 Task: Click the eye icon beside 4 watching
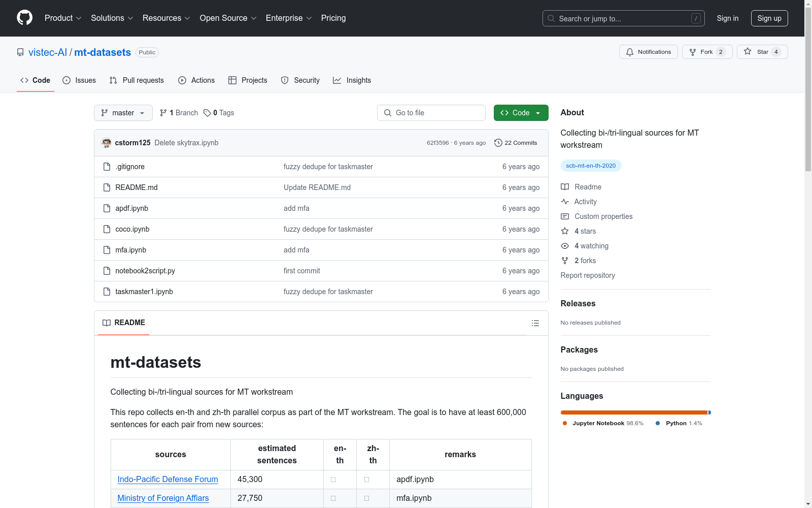[x=565, y=246]
